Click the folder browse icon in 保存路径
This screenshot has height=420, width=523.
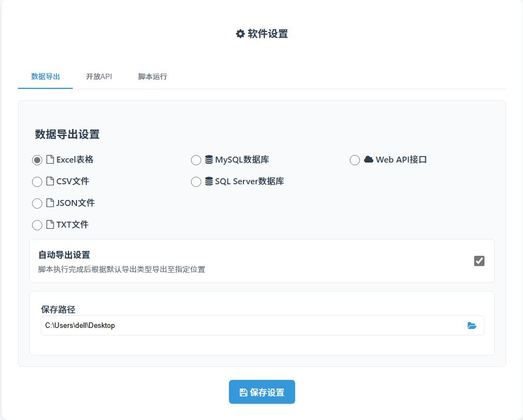[x=471, y=326]
